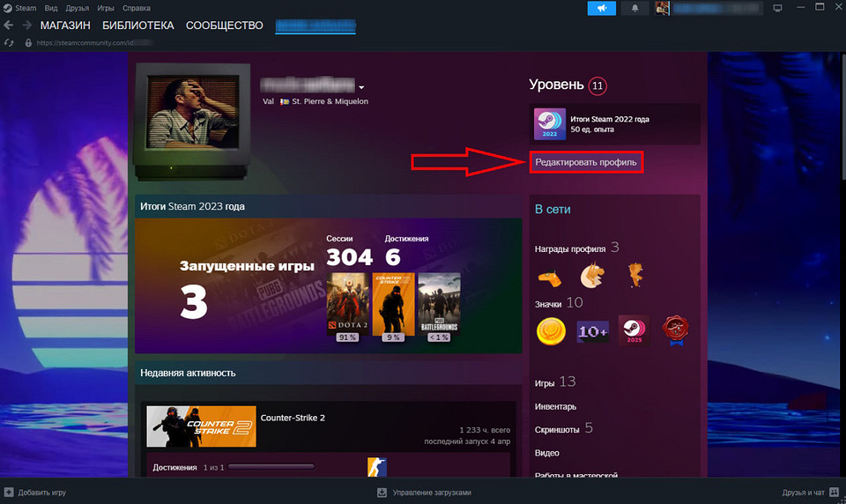Click the red wax seal badge
The height and width of the screenshot is (504, 846).
click(676, 330)
